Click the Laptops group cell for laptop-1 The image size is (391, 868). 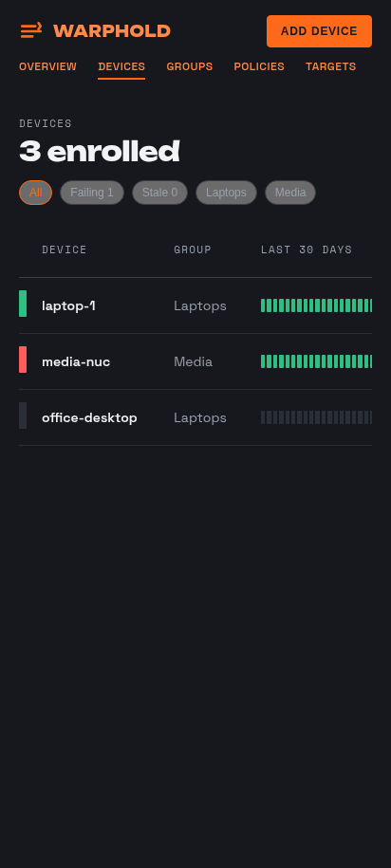200,305
